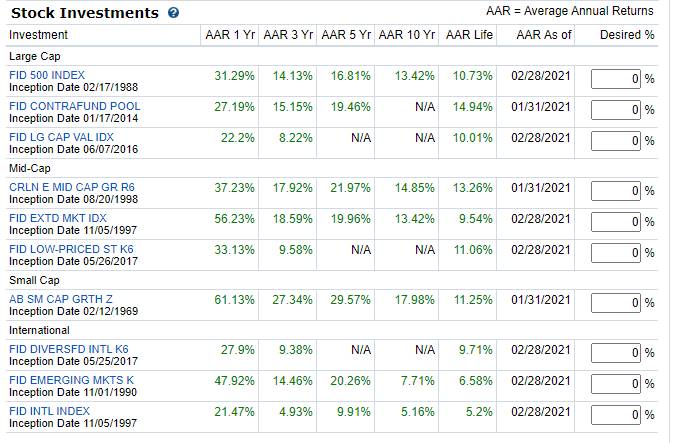Open the FID LOW-PRICED ST K6 link
The image size is (683, 443).
tap(71, 249)
